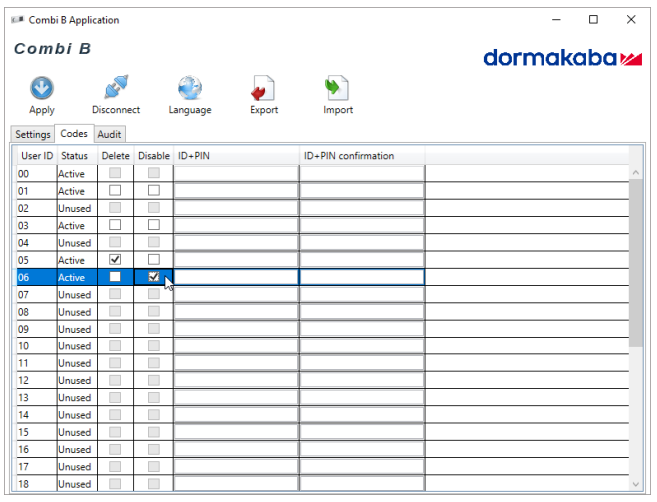This screenshot has width=657, height=502.
Task: Tick Disable checkbox for user 03
Action: [x=153, y=226]
